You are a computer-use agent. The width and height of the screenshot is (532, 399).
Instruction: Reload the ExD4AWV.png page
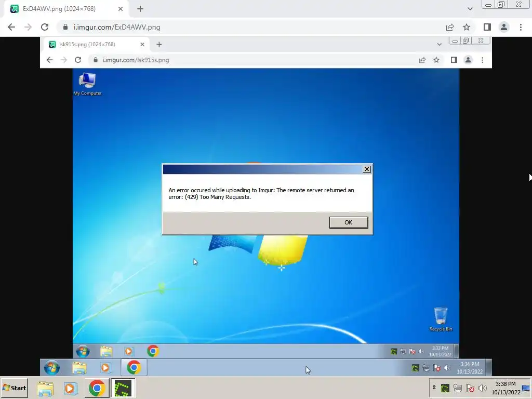click(x=45, y=27)
